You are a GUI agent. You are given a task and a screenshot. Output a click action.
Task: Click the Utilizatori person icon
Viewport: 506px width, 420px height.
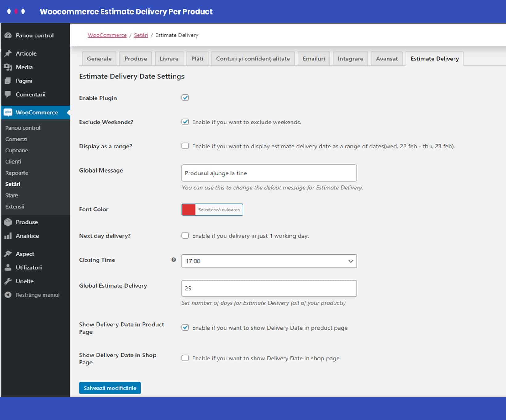click(8, 268)
